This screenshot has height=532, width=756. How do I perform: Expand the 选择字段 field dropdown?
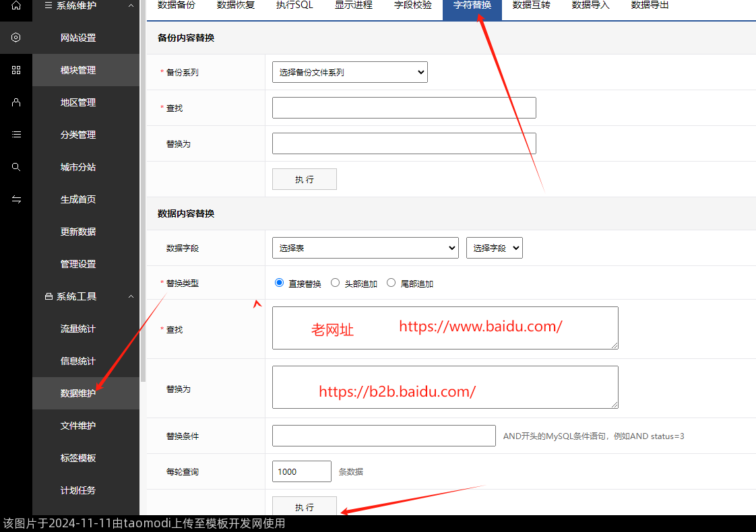(x=494, y=248)
